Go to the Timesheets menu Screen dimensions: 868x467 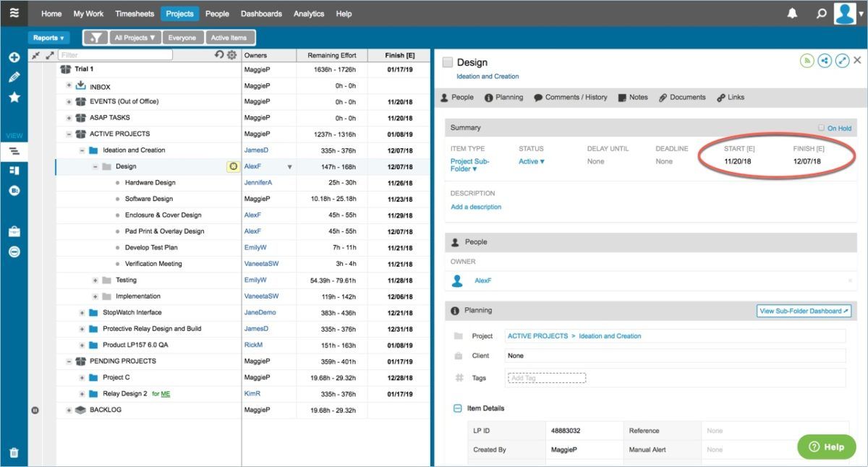coord(135,14)
